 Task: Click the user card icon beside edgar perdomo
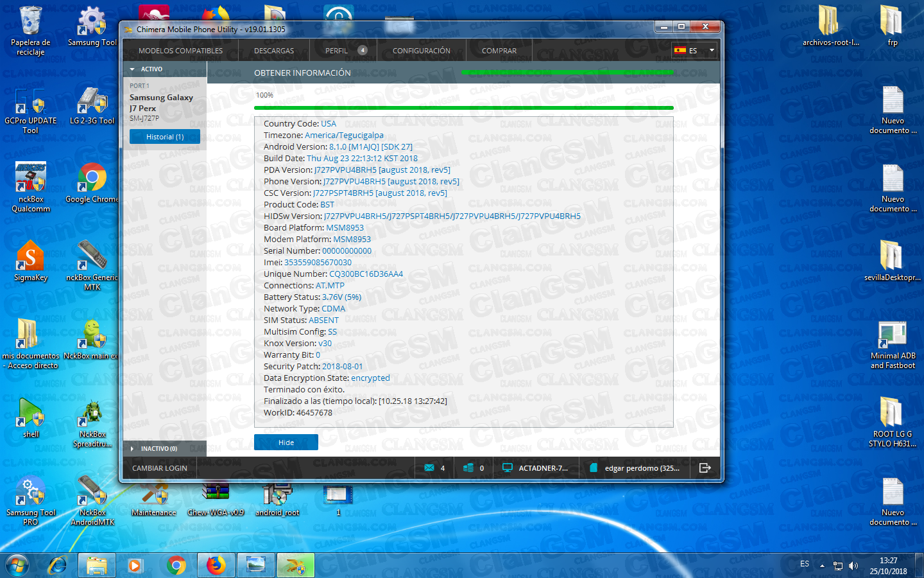coord(594,468)
